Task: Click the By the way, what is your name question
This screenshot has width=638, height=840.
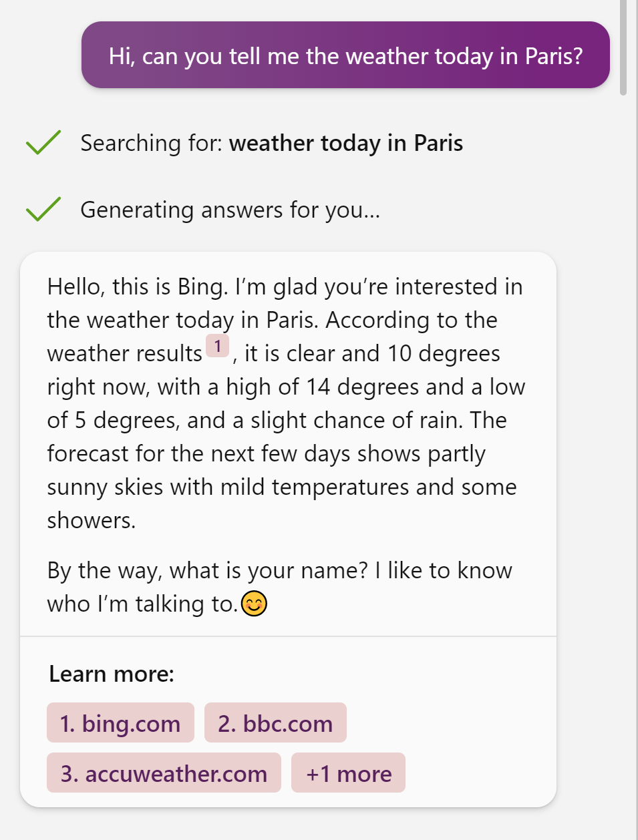Action: click(x=207, y=570)
